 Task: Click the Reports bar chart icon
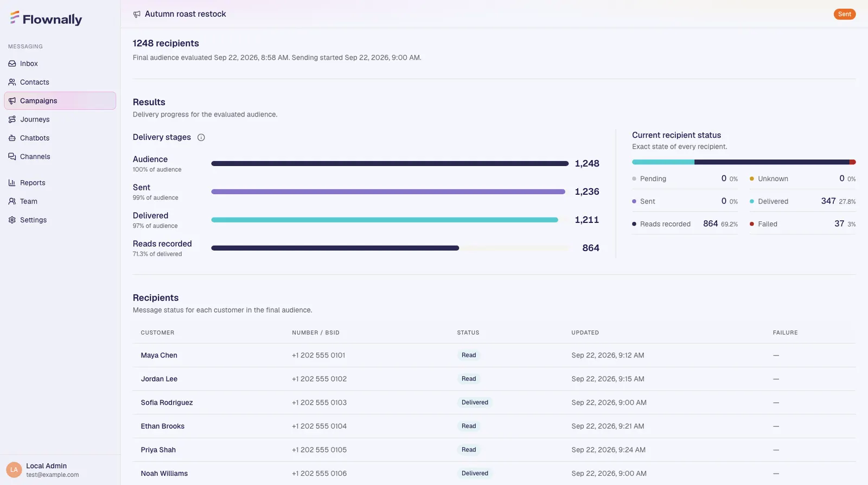pos(12,183)
